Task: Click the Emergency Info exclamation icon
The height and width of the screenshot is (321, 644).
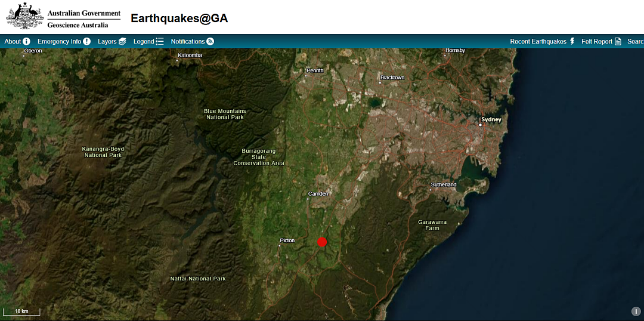Action: tap(86, 42)
